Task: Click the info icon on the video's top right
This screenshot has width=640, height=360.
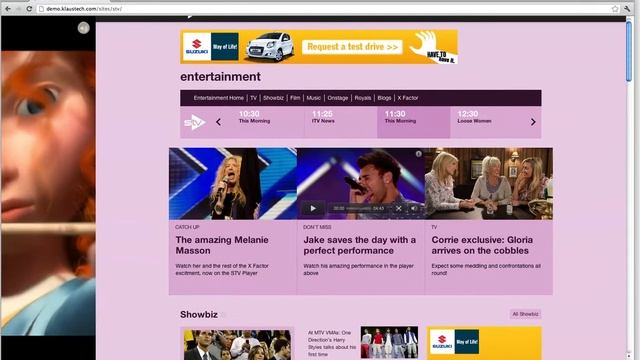Action: click(x=418, y=154)
